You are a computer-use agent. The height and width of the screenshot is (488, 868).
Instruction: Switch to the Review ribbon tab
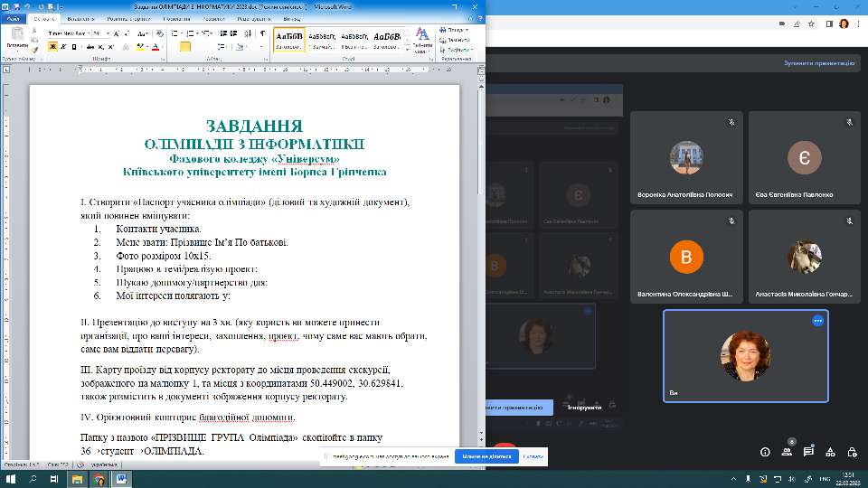click(253, 19)
